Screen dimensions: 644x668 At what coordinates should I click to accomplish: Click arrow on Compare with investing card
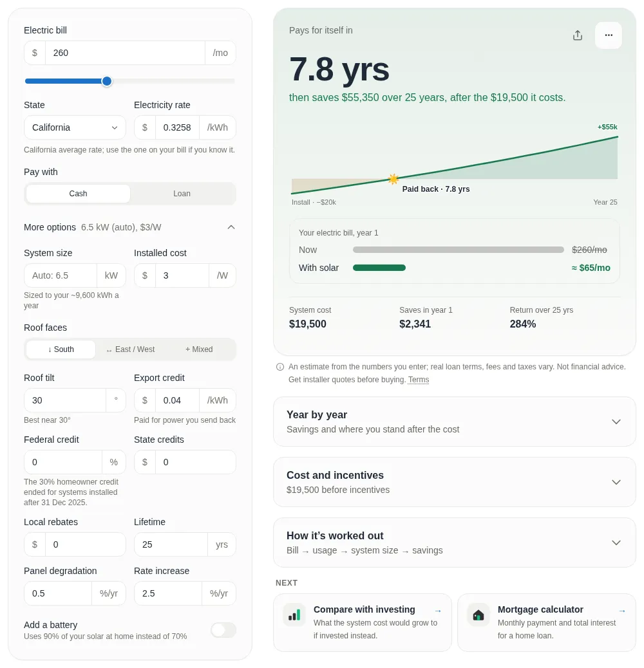point(438,611)
